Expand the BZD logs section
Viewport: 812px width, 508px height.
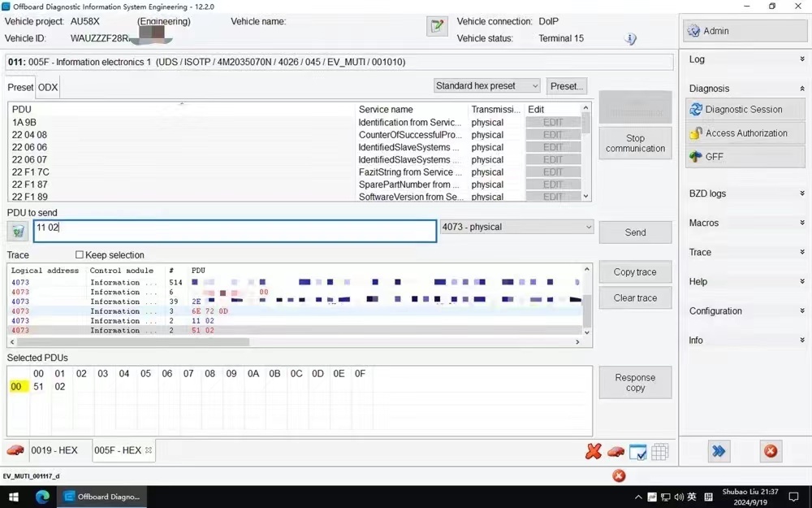tap(745, 193)
